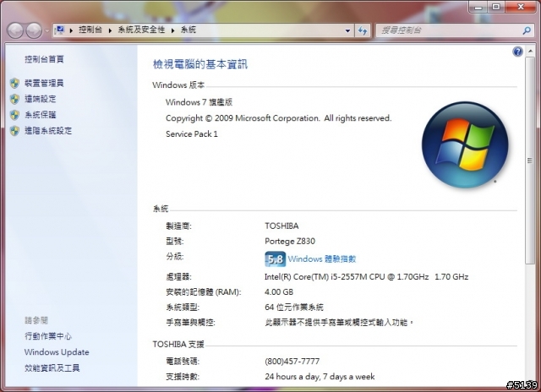Open 行動作業中心 link
Image resolution: width=541 pixels, height=392 pixels.
tap(48, 336)
